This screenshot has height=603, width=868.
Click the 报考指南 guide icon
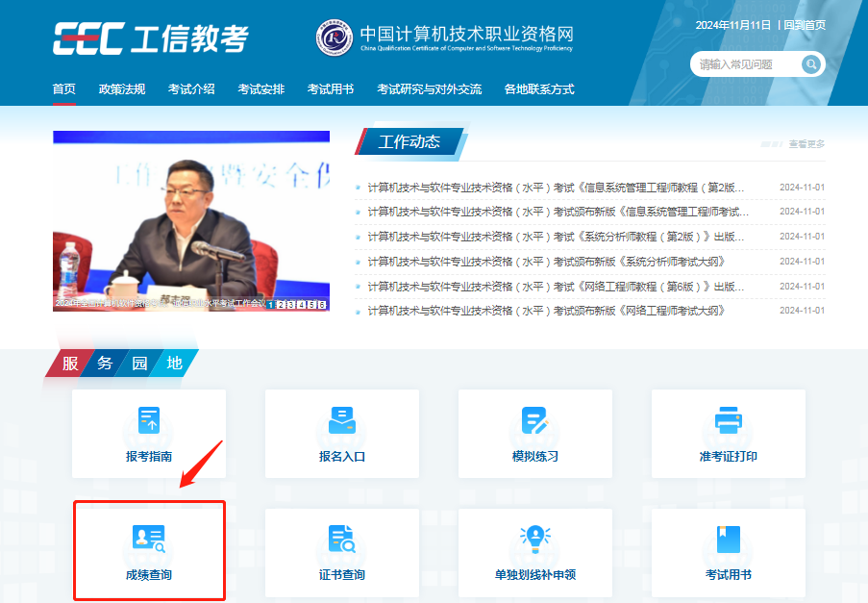click(x=149, y=420)
